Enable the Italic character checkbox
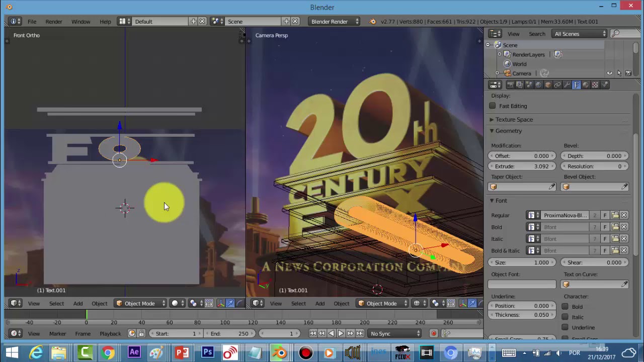The image size is (644, 362). [x=565, y=317]
